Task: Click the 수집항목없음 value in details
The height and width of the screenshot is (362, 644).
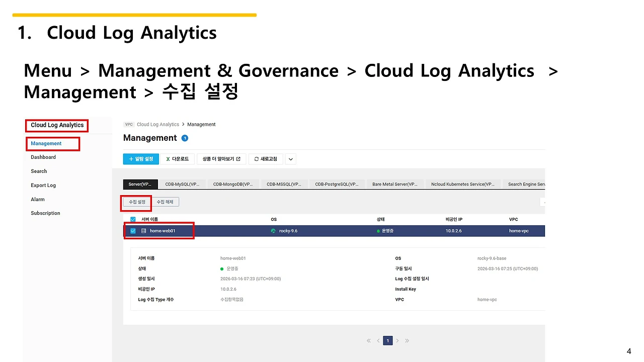Action: tap(232, 300)
